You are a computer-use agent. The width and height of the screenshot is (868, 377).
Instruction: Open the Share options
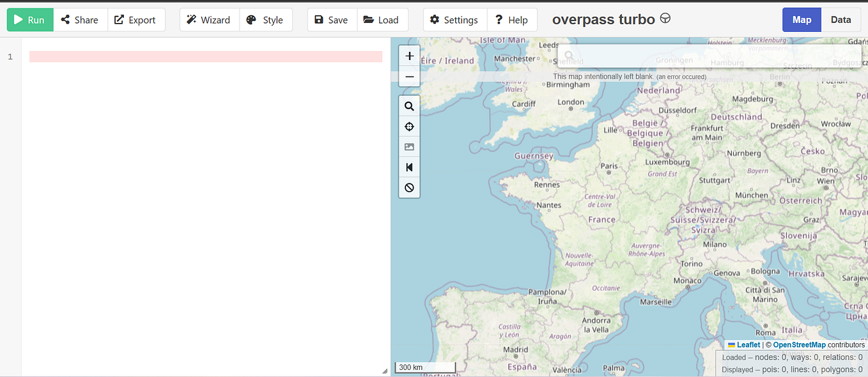point(80,20)
